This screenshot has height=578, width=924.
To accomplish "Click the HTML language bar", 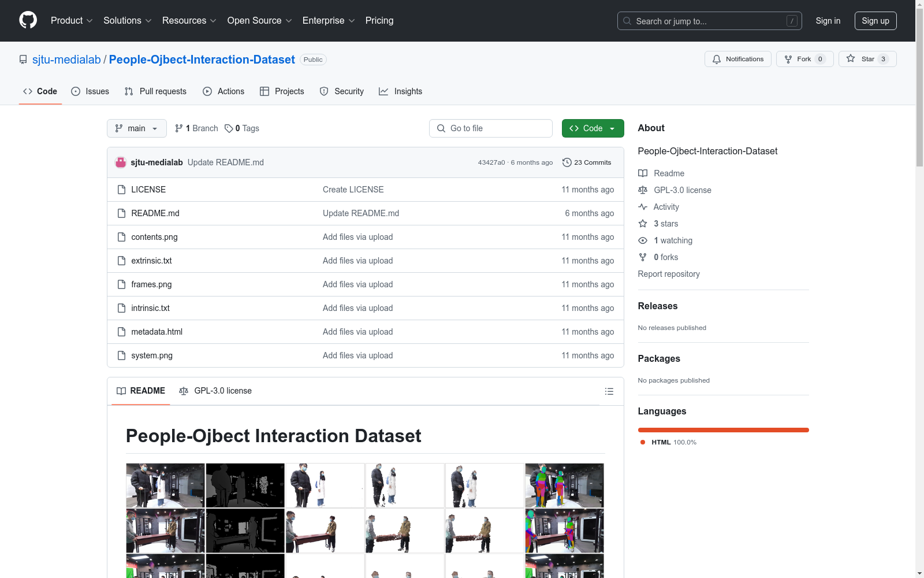I will point(723,430).
